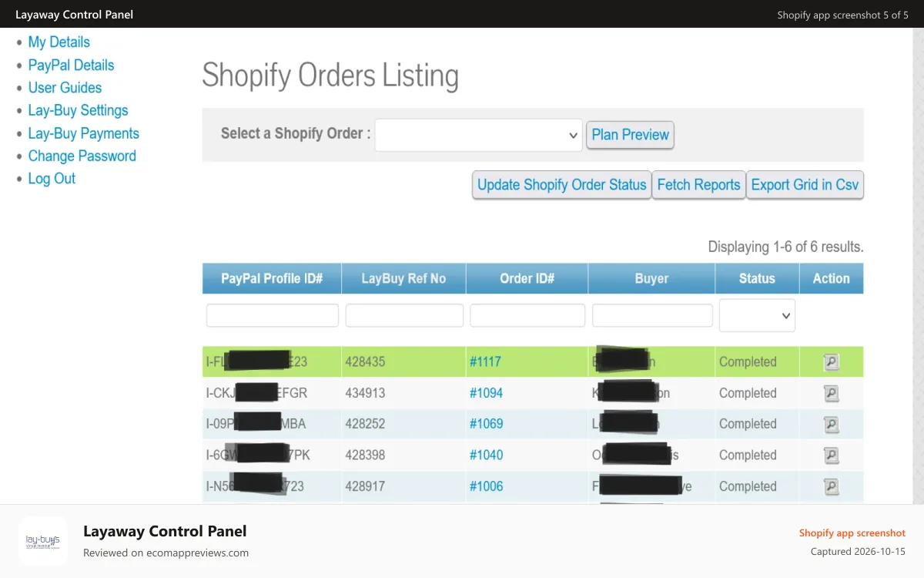
Task: Open the Select a Shopify Order dropdown
Action: tap(478, 135)
